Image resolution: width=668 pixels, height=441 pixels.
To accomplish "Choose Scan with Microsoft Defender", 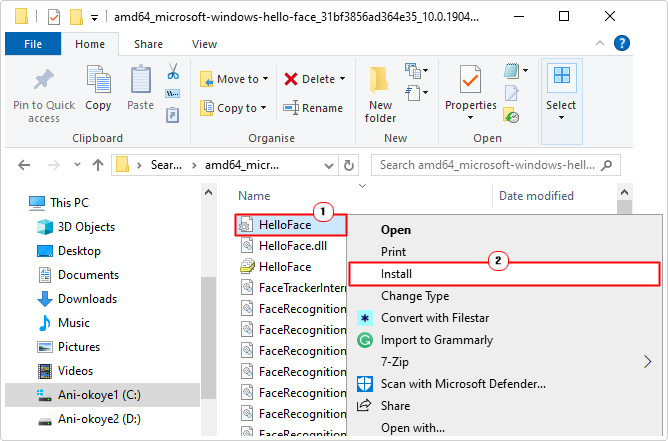I will click(505, 384).
